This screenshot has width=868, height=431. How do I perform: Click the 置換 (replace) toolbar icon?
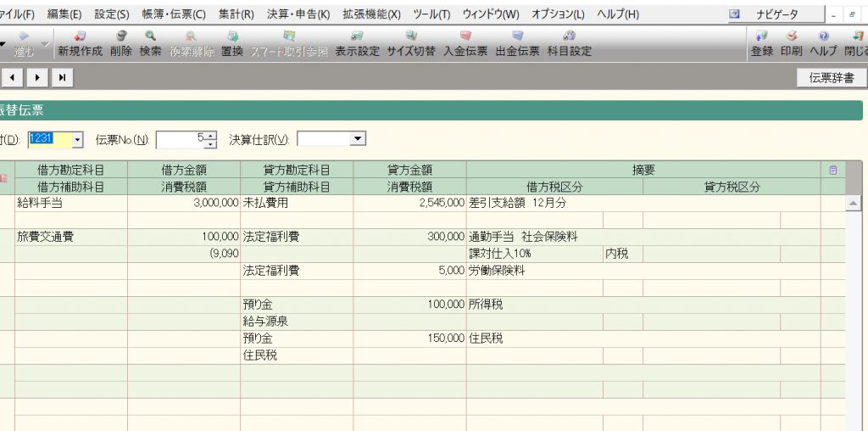(231, 43)
